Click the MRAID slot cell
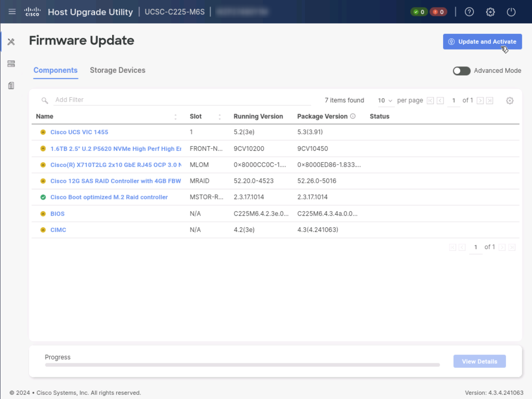 coord(199,180)
